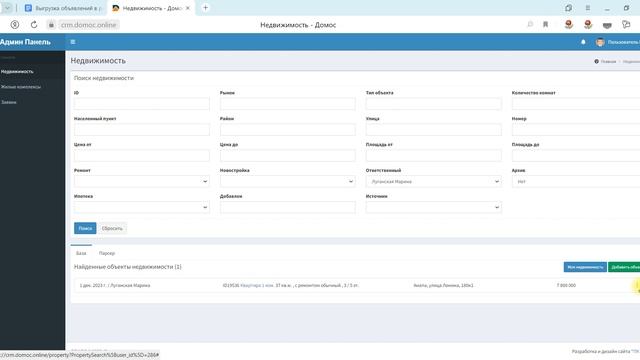Screen dimensions: 640x360
Task: Click the first red extension icon in the toolbar
Action: click(x=569, y=24)
